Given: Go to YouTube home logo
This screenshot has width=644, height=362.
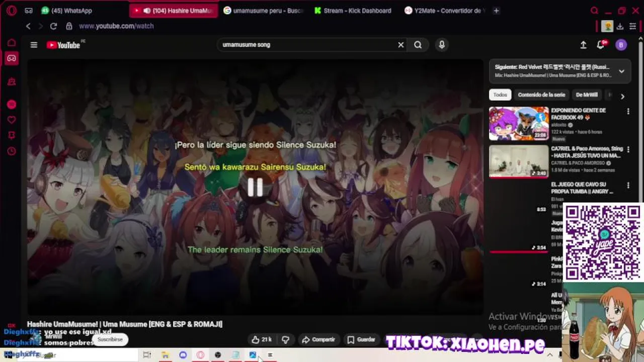Looking at the screenshot, I should (63, 45).
